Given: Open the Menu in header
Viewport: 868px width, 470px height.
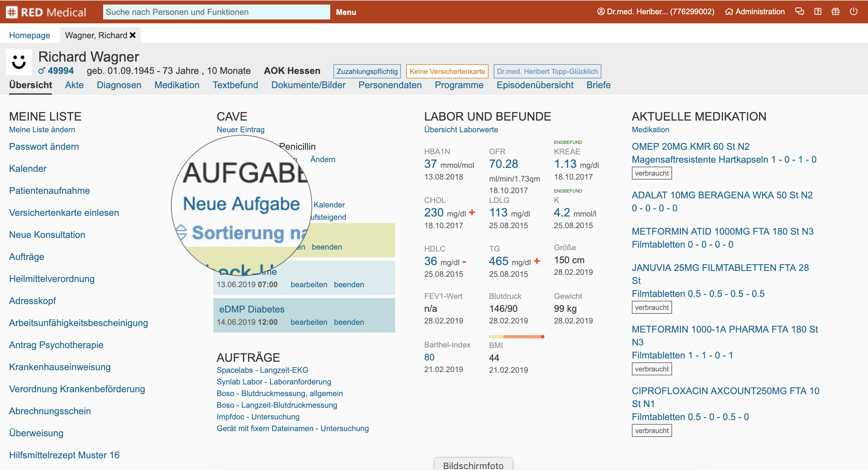Looking at the screenshot, I should 346,12.
